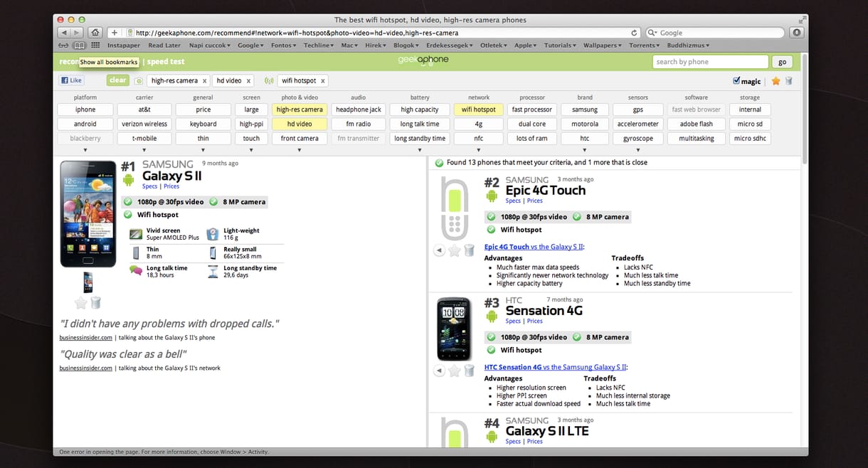Expand more screen options arrow
868x468 pixels.
point(251,150)
